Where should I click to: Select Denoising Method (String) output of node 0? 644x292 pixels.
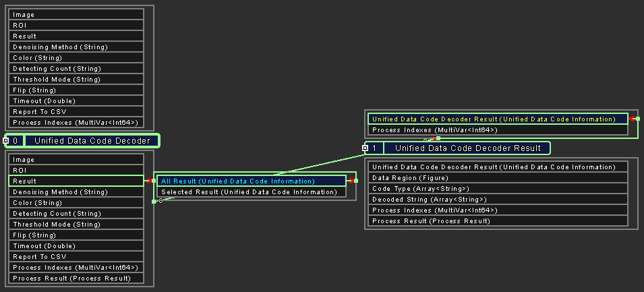(x=76, y=192)
